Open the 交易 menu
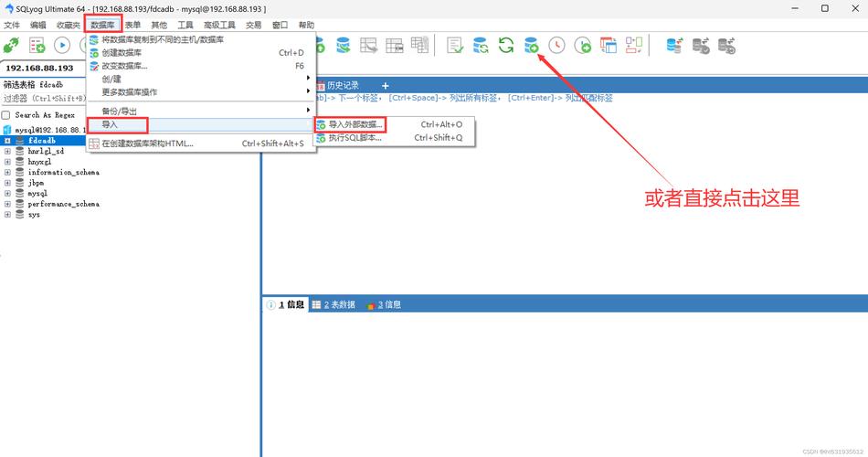This screenshot has width=868, height=457. (x=253, y=25)
